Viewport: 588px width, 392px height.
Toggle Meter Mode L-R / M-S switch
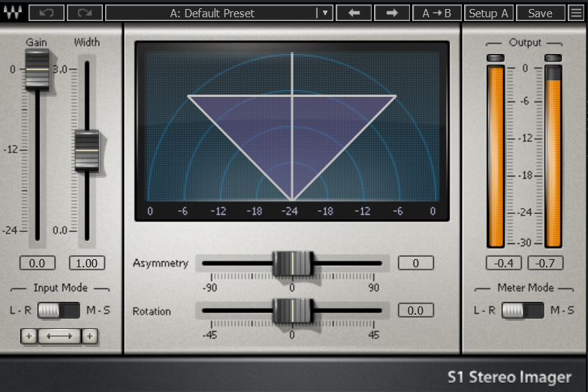click(523, 310)
